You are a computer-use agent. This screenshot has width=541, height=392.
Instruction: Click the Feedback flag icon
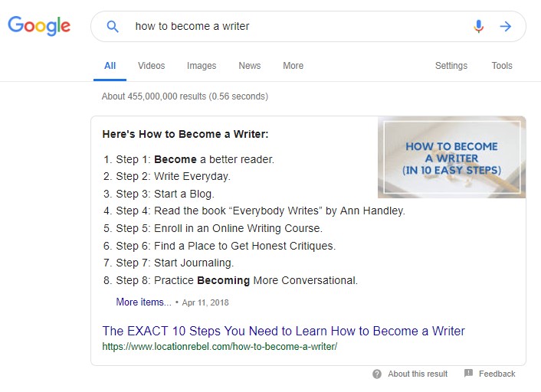tap(468, 373)
